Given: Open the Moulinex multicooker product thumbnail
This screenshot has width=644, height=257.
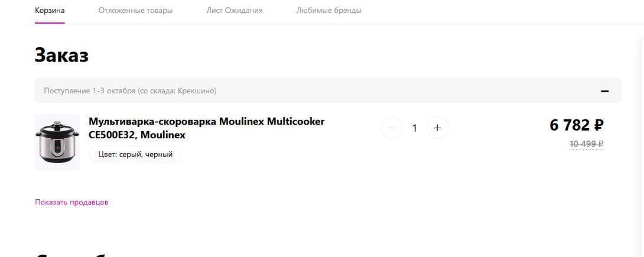Looking at the screenshot, I should click(57, 142).
